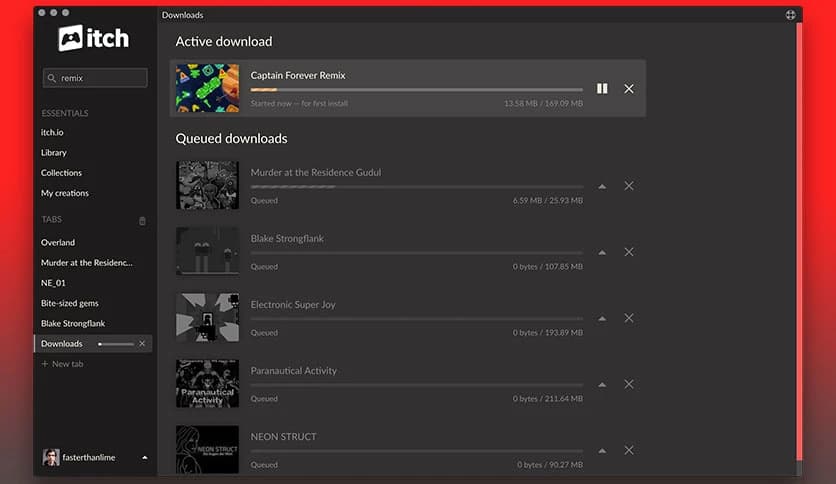Viewport: 836px width, 484px height.
Task: Open Murder at the Residence Gudul thumbnail
Action: 207,185
